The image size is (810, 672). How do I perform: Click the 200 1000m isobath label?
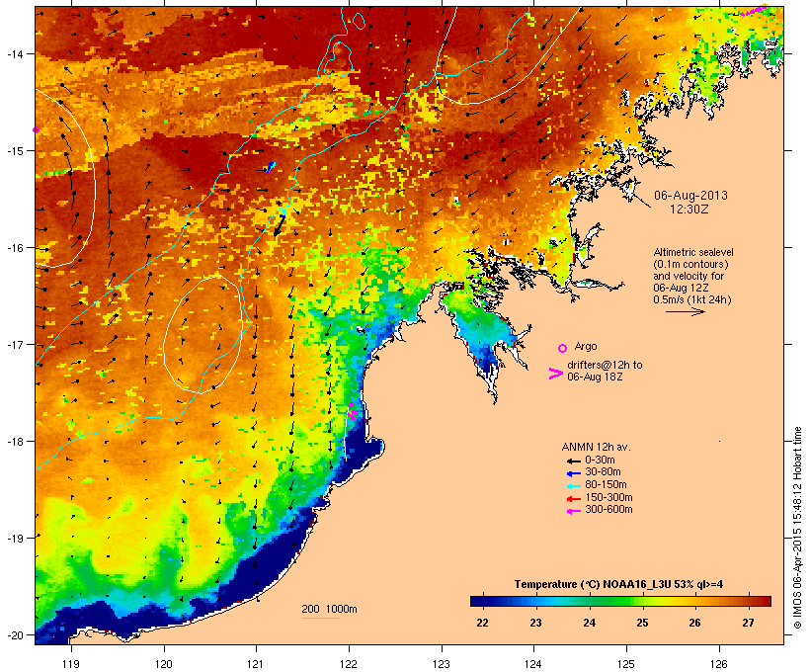coord(329,609)
